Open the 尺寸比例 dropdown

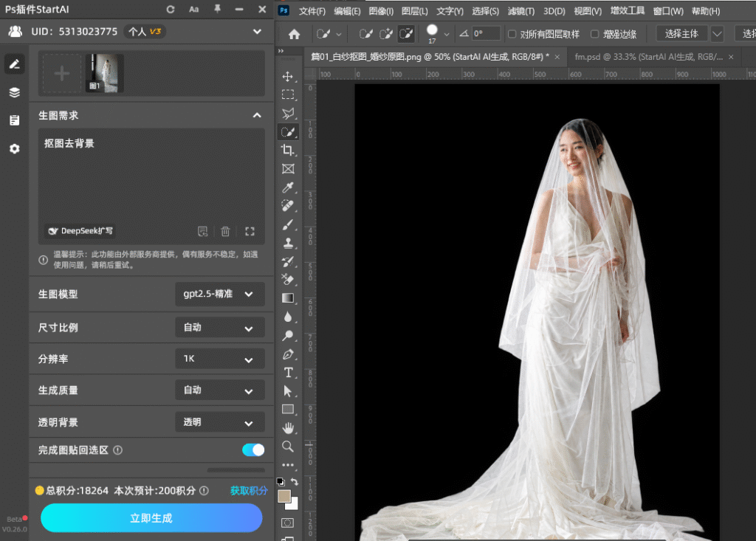[x=219, y=328]
